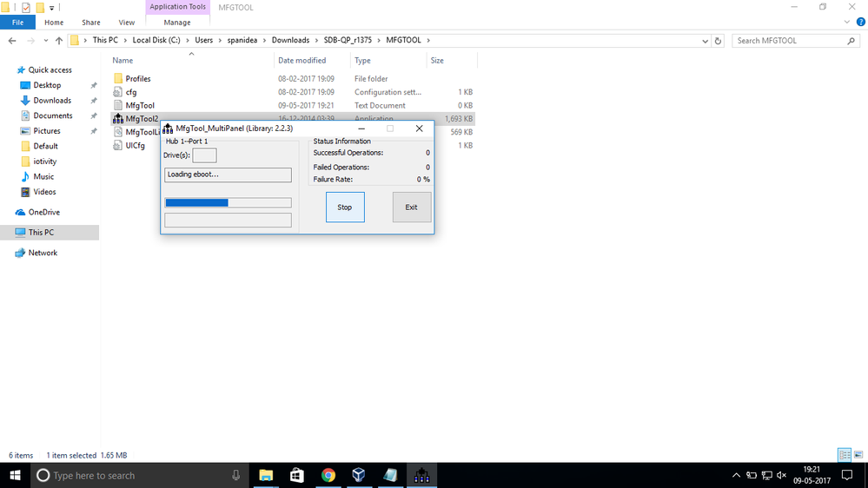Click the empty lower progress bar in MfgTool

pos(228,220)
